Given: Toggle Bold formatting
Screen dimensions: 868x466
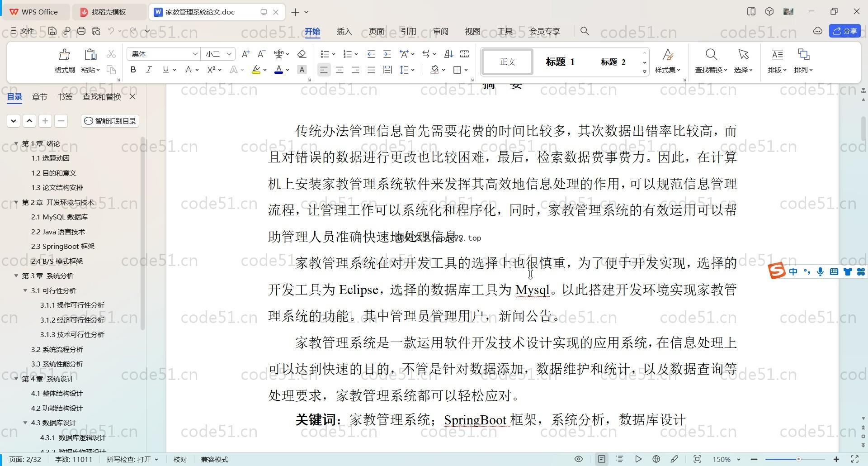Looking at the screenshot, I should 133,70.
